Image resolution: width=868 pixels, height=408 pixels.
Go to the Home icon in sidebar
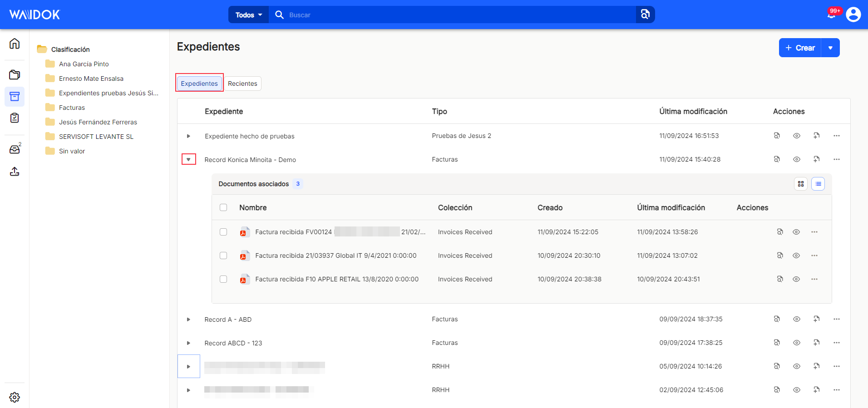(15, 44)
